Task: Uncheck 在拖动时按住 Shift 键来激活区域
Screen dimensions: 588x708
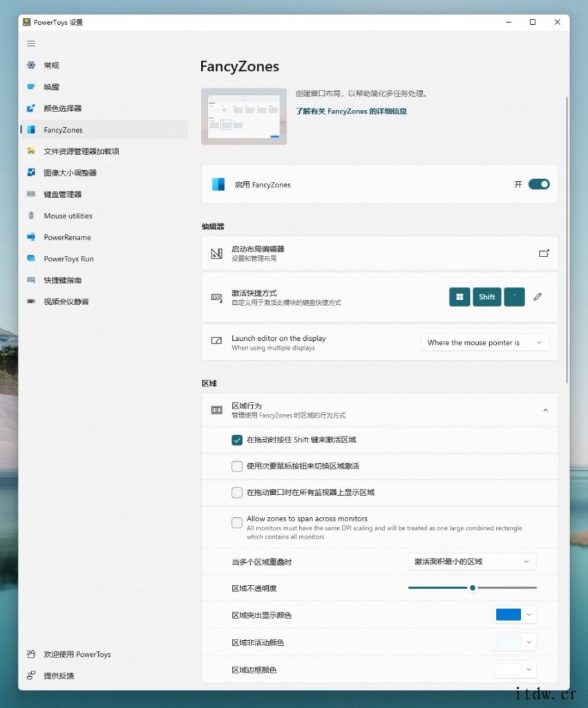Action: click(237, 440)
